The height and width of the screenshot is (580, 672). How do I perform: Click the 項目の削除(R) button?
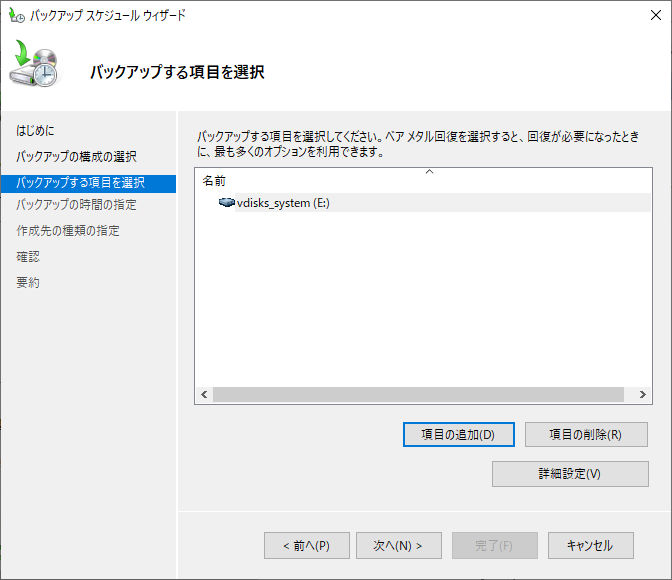click(586, 435)
